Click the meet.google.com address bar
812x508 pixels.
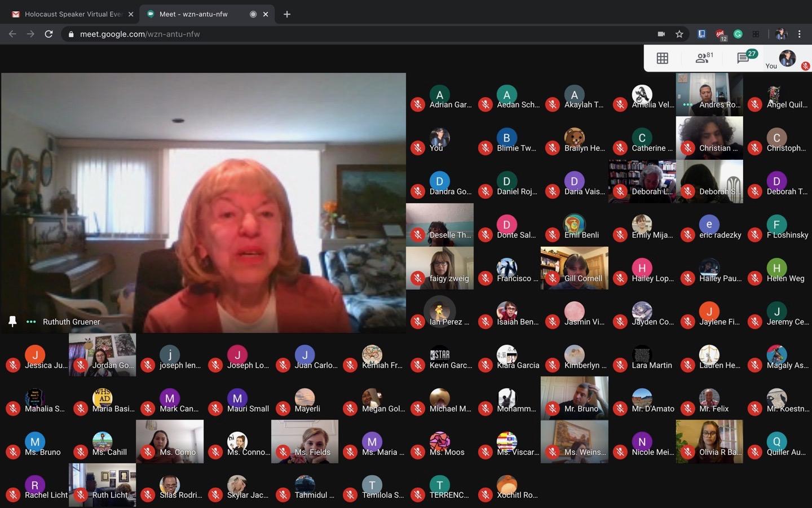[x=361, y=34]
